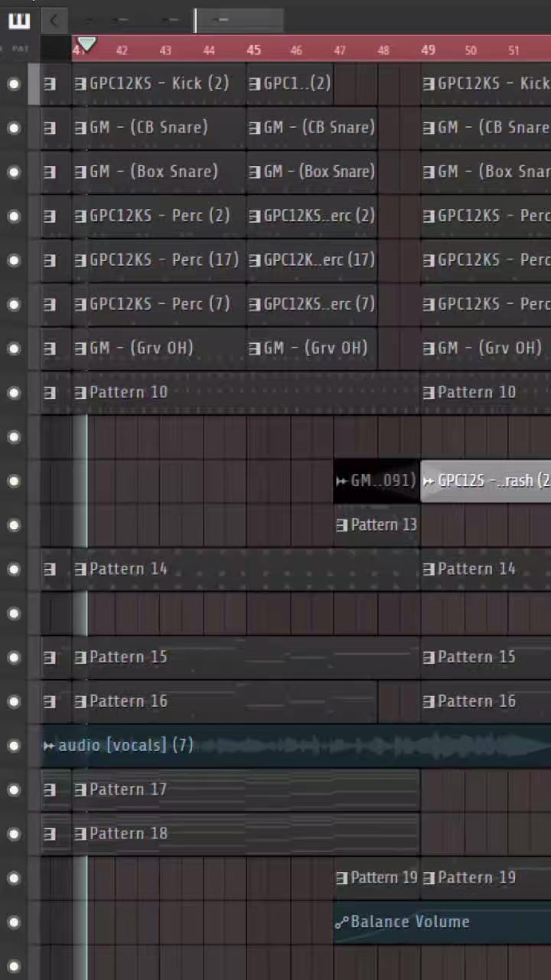The height and width of the screenshot is (980, 551).
Task: Open clip menu icon of GPC12KS - Kick (2) at bar 41
Action: point(80,83)
